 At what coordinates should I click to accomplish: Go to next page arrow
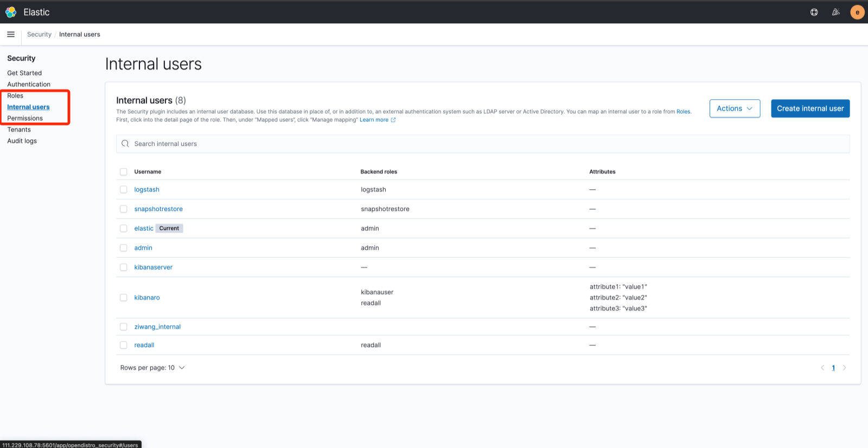(844, 368)
